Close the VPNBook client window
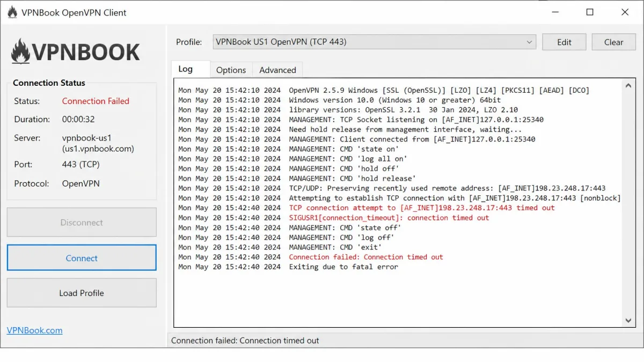This screenshot has width=644, height=362. pos(625,12)
